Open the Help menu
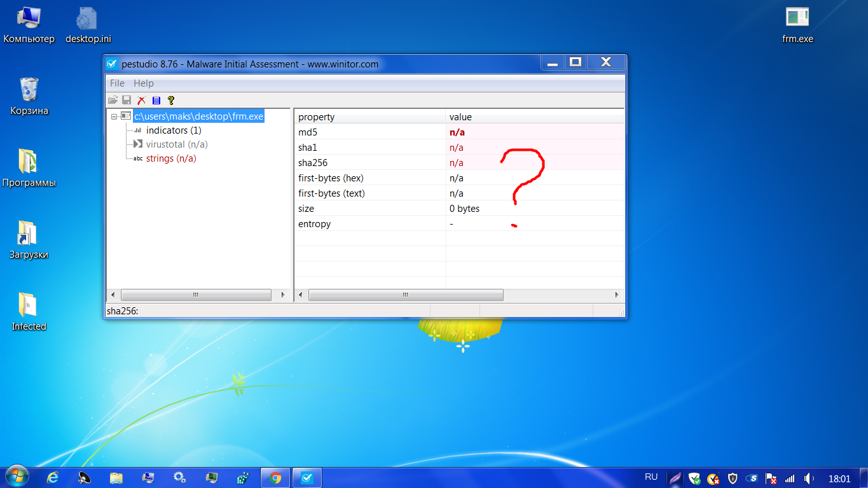868x488 pixels. pos(144,83)
